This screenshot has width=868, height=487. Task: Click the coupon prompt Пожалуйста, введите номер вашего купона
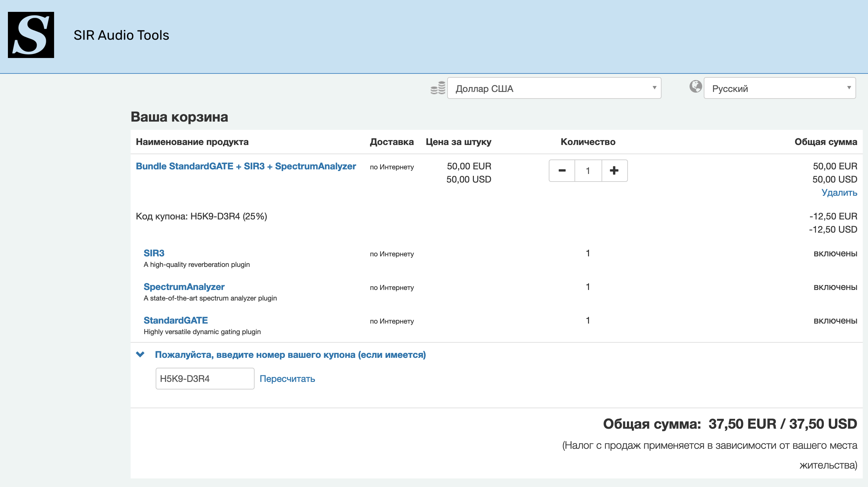291,355
